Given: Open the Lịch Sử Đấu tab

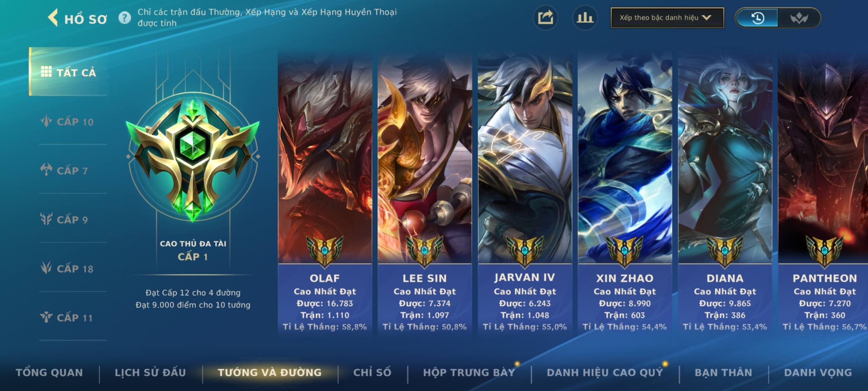Looking at the screenshot, I should (150, 372).
